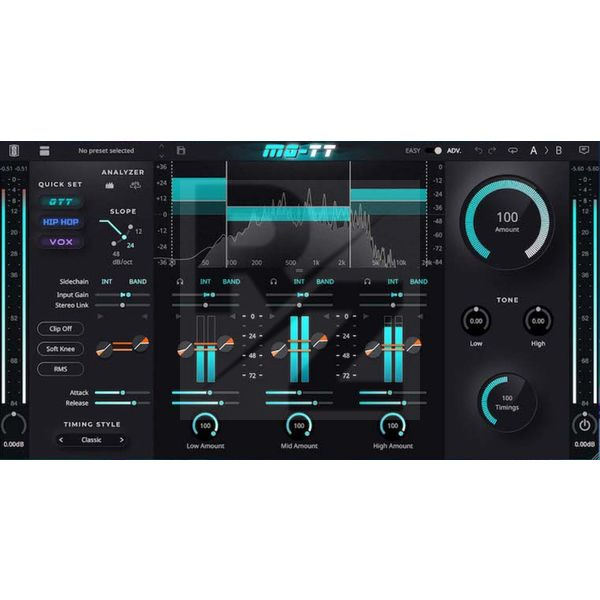Click the second analyzer cloud icon
This screenshot has height=600, width=600.
pyautogui.click(x=135, y=186)
